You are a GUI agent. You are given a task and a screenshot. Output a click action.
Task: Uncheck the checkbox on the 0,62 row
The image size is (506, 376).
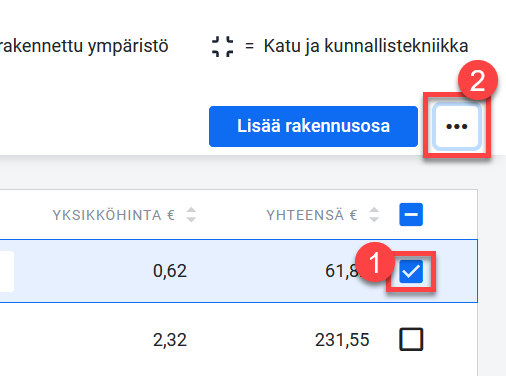pyautogui.click(x=411, y=271)
